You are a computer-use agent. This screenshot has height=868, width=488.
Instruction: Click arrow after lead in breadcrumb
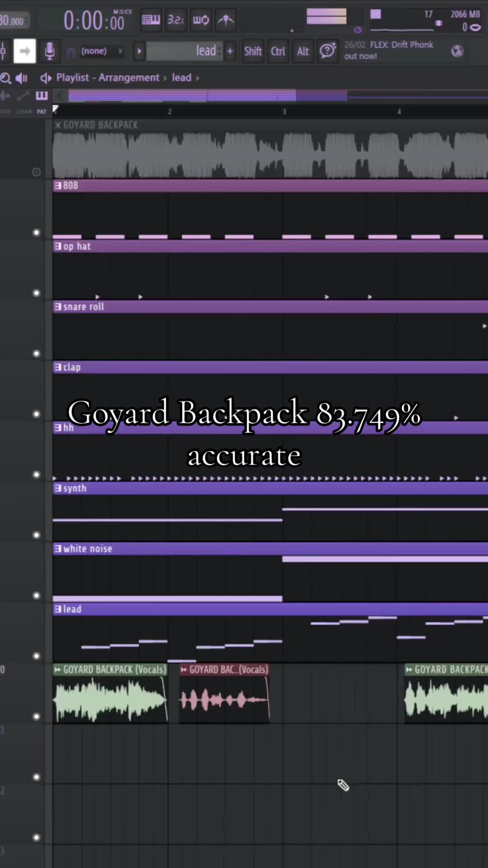coord(197,78)
